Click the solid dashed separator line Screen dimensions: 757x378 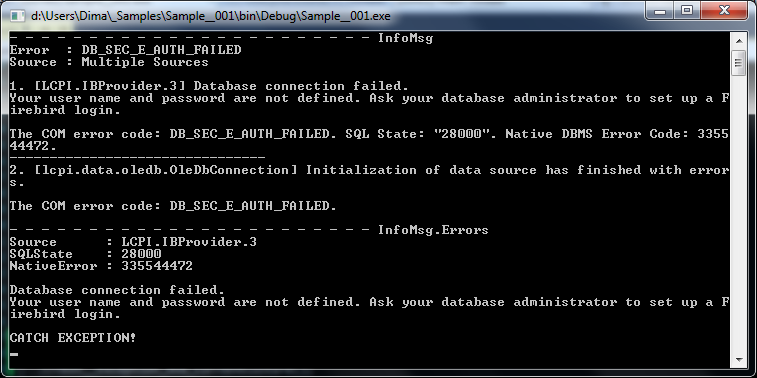pos(137,157)
